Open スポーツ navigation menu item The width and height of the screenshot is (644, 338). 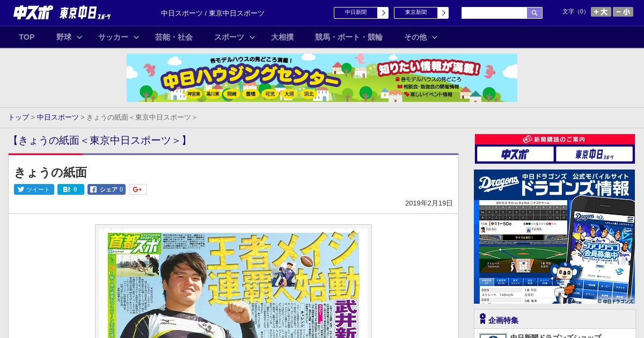(229, 37)
